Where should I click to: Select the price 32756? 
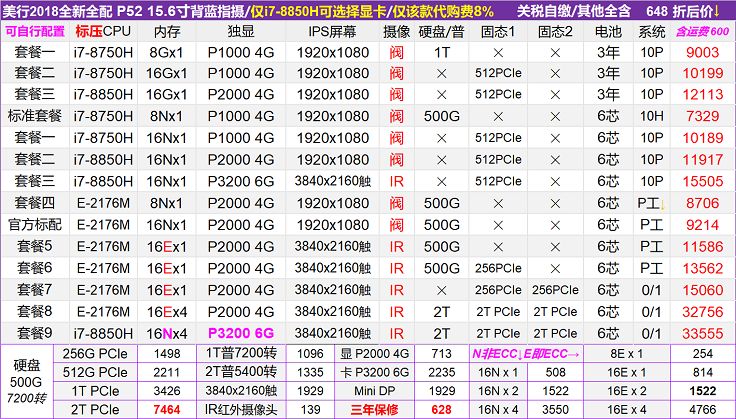point(703,312)
